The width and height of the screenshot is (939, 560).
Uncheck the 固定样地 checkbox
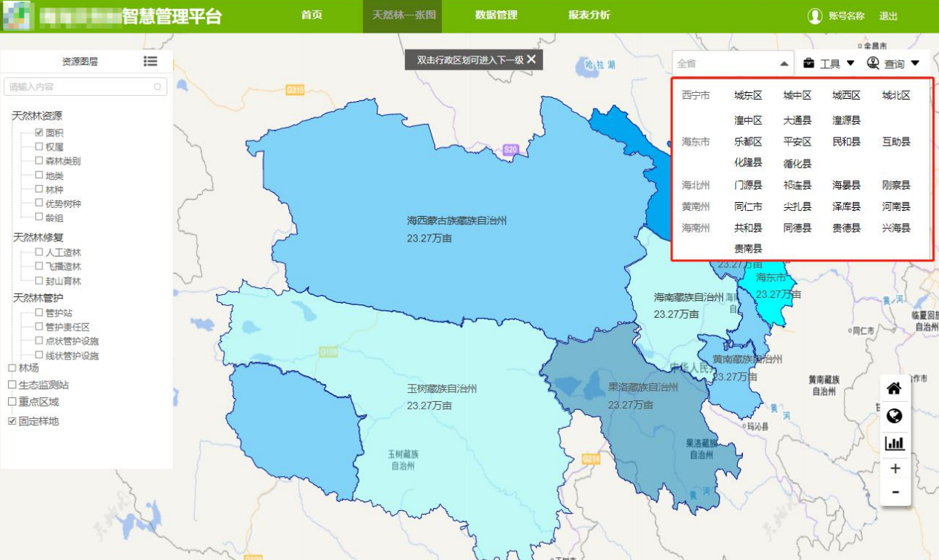12,421
